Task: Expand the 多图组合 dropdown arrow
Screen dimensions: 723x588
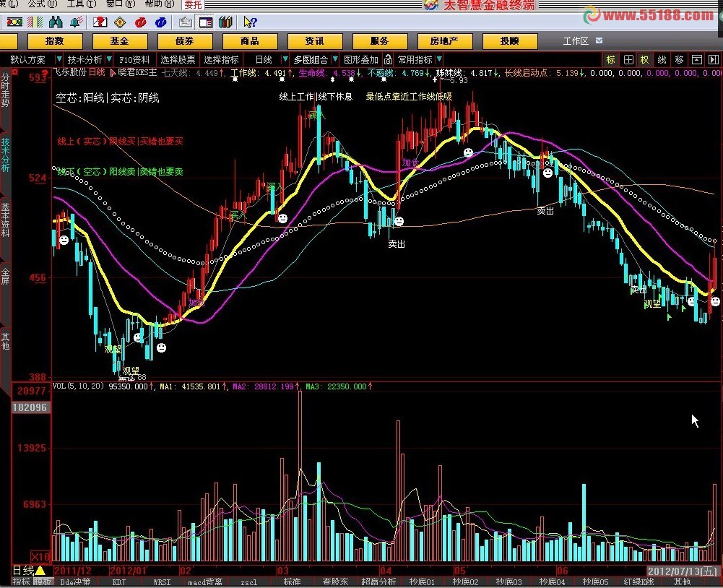Action: 334,59
